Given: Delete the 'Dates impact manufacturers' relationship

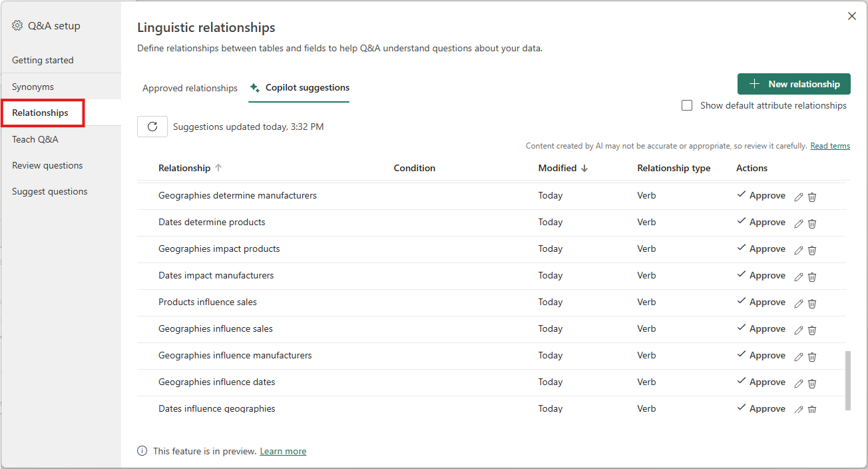Looking at the screenshot, I should pyautogui.click(x=812, y=276).
